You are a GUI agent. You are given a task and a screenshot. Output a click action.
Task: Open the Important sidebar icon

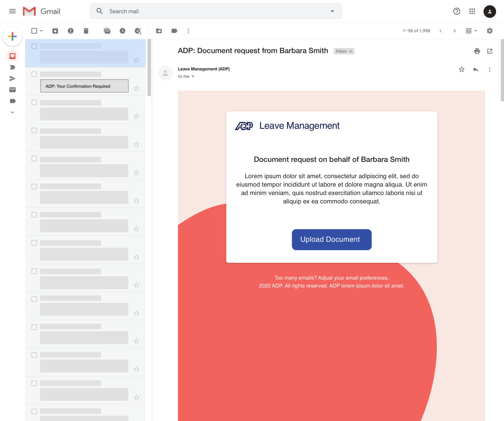[12, 67]
